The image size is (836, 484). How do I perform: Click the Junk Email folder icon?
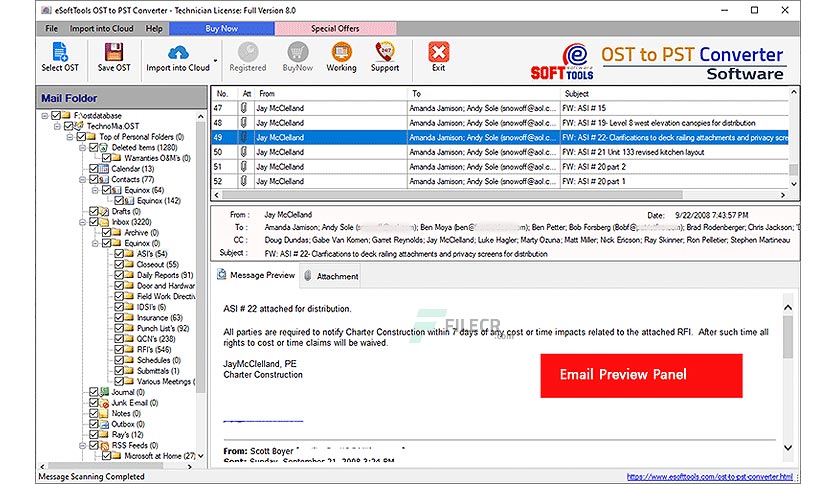click(x=104, y=403)
